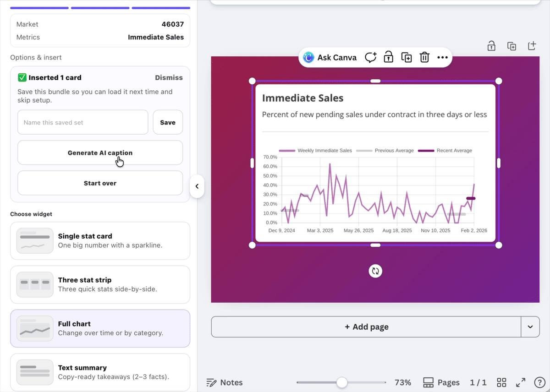Enter fullscreen with the expand icon
The image size is (550, 392).
click(x=520, y=382)
